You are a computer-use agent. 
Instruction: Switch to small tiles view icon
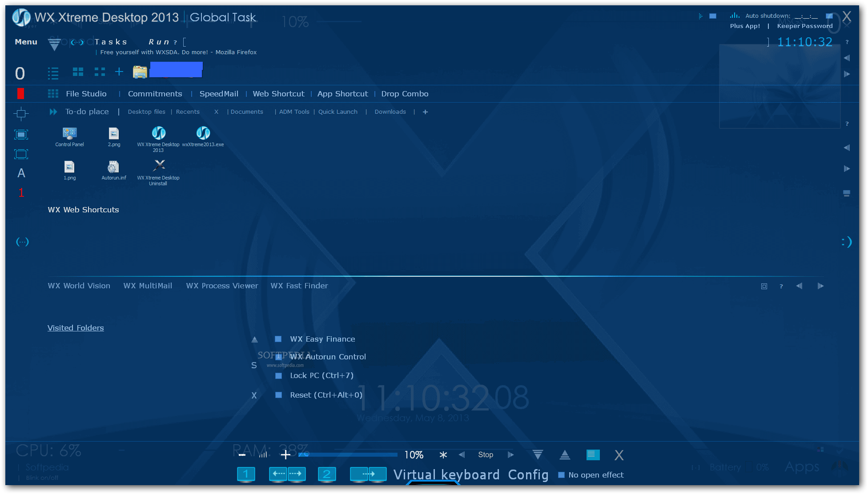100,72
